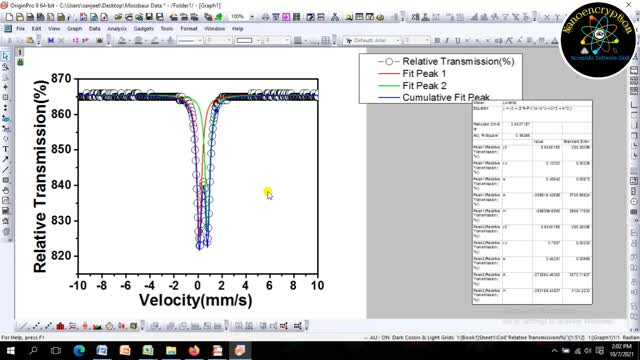This screenshot has height=360, width=640.
Task: Open Microsoft Edge from the taskbar
Action: coord(79,350)
